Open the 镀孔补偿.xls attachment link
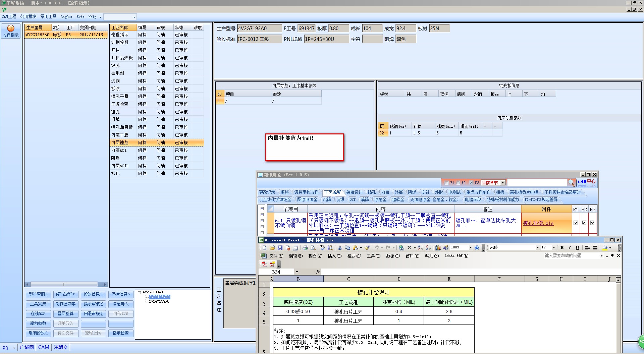The image size is (644, 354). (x=538, y=223)
